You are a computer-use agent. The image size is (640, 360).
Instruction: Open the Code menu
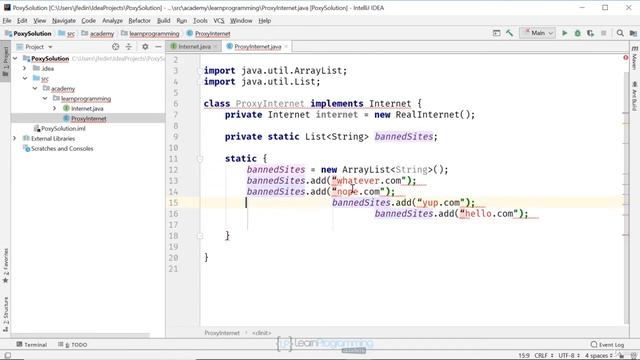tap(88, 20)
